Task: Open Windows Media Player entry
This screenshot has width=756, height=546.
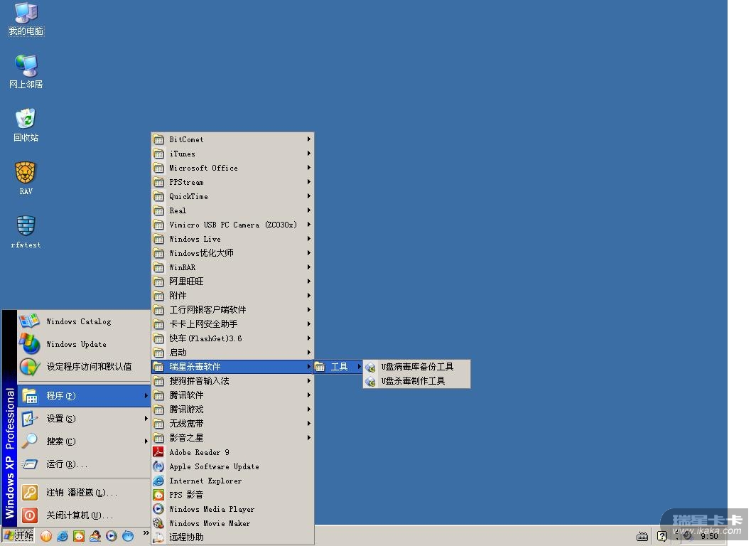Action: [x=233, y=509]
